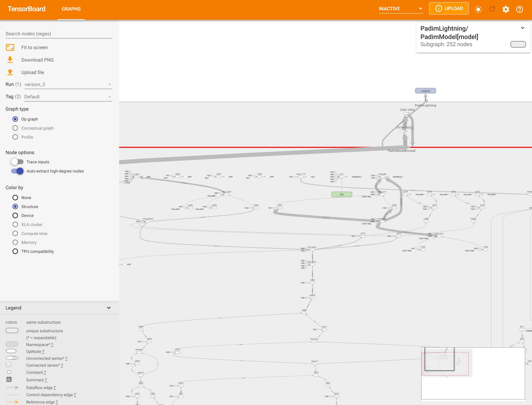Open the Summary help link

[x=46, y=380]
